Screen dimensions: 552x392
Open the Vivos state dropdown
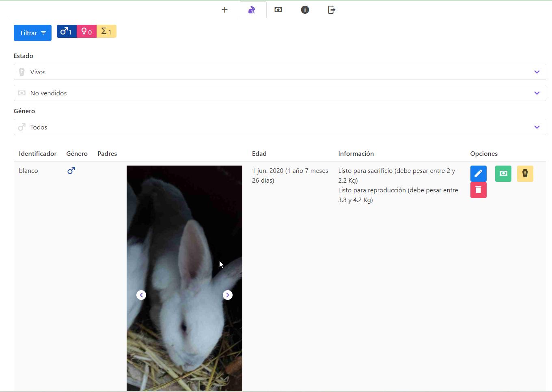pyautogui.click(x=280, y=72)
